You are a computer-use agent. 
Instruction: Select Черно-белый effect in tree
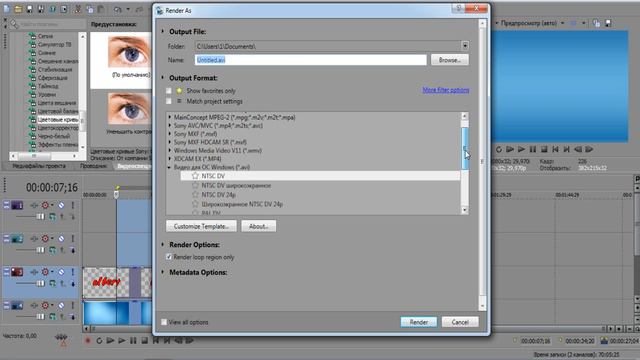(x=54, y=136)
